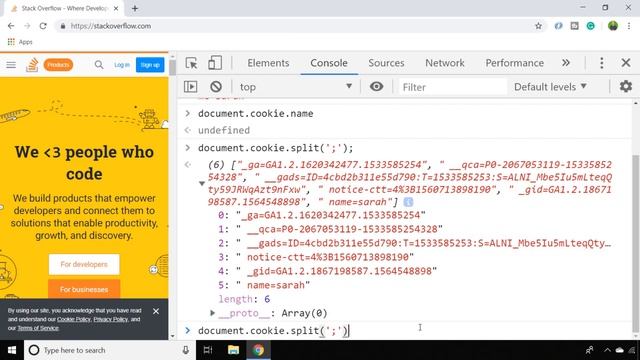Expand the __proto__ Array(0) entry
Image resolution: width=640 pixels, height=360 pixels.
tap(212, 313)
